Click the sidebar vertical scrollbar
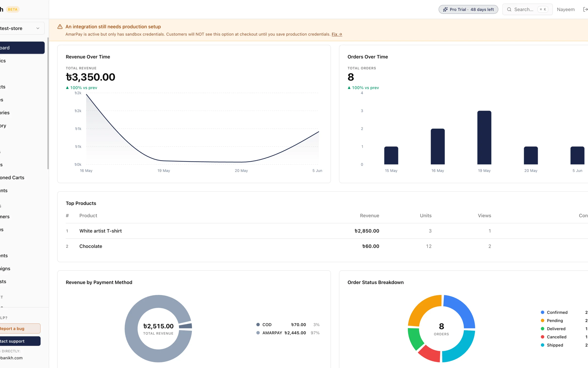The height and width of the screenshot is (368, 588). tap(48, 103)
